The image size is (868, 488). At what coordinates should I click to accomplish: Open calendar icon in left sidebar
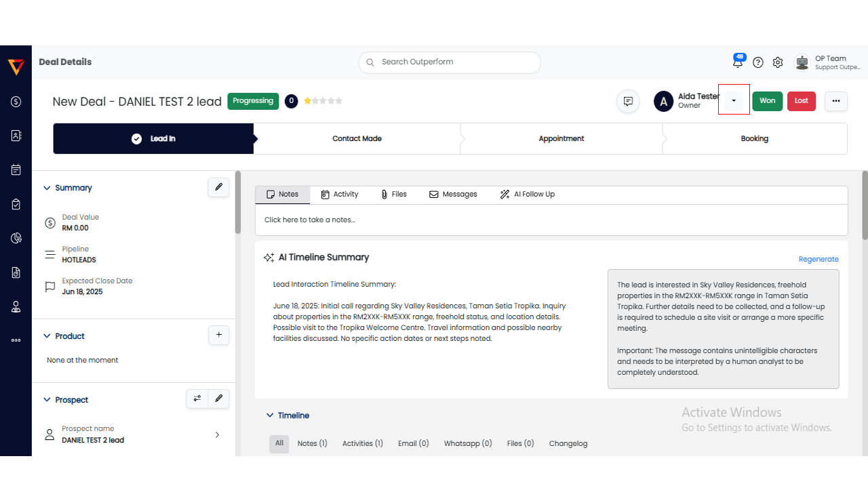click(16, 170)
